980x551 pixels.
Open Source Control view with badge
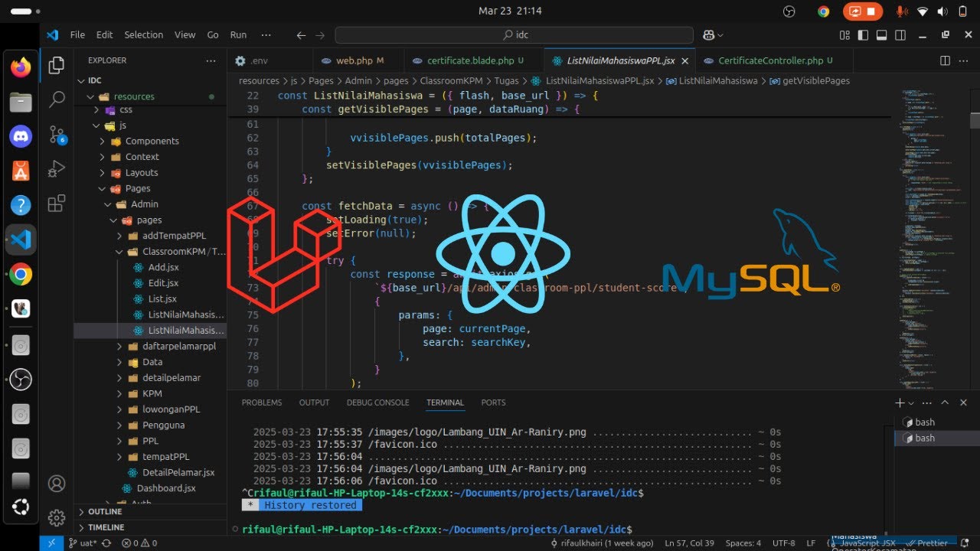pyautogui.click(x=56, y=135)
